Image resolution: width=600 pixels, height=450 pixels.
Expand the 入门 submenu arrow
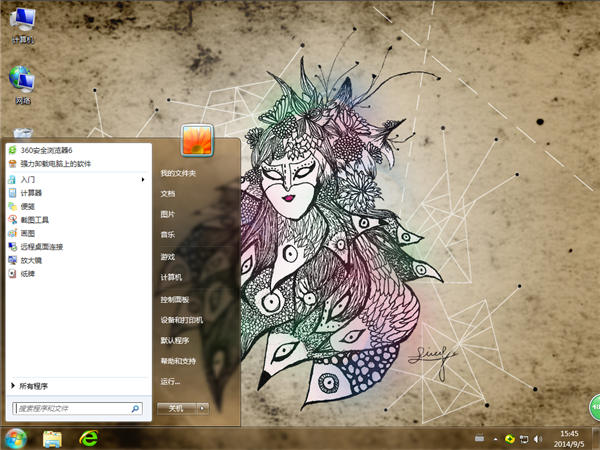click(144, 179)
